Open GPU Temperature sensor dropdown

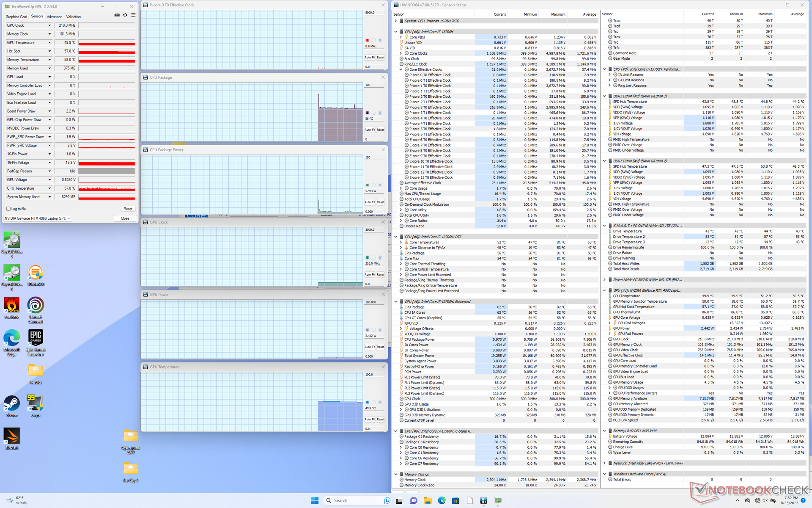[49, 42]
